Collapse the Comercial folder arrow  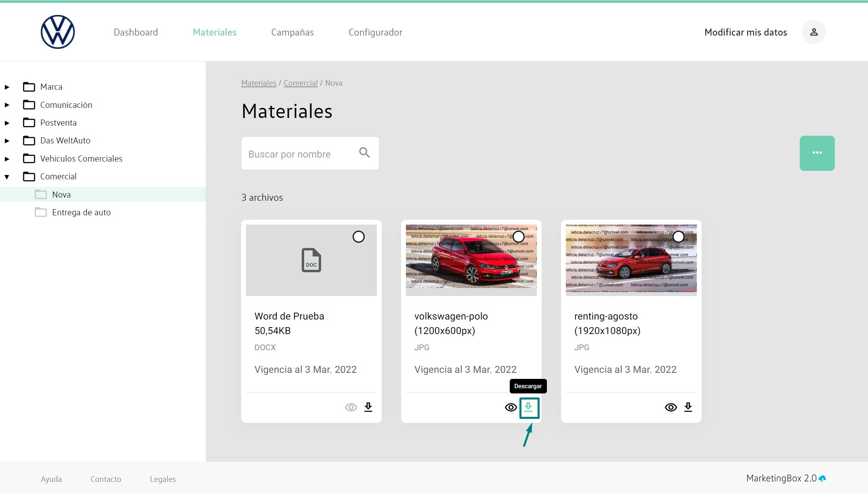(x=7, y=177)
